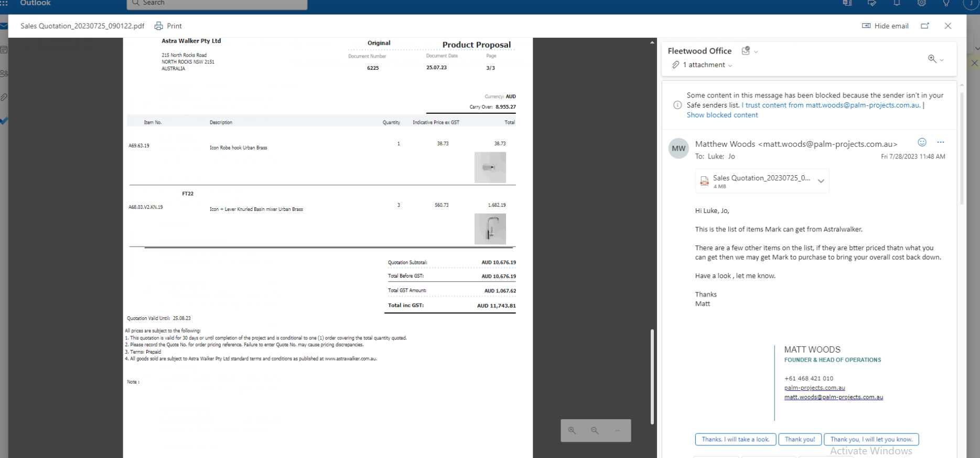Click the Hide email panel icon
This screenshot has height=458, width=980.
(x=866, y=26)
